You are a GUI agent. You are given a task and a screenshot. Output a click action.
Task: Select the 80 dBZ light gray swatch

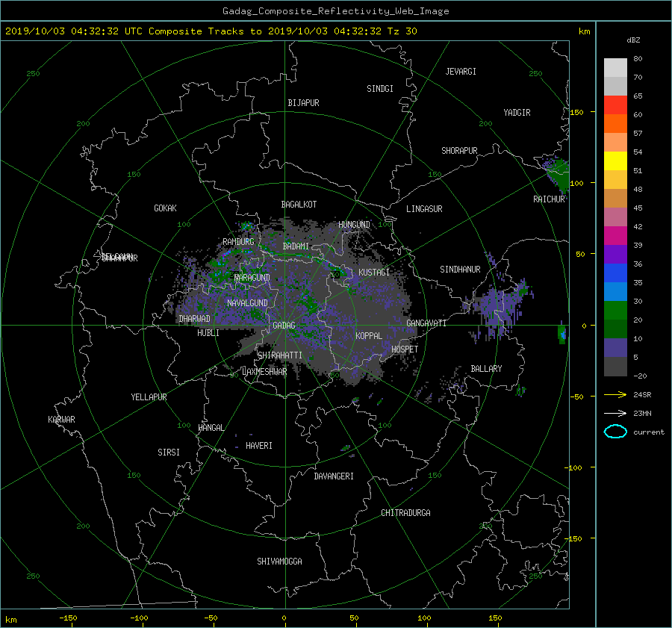(615, 68)
